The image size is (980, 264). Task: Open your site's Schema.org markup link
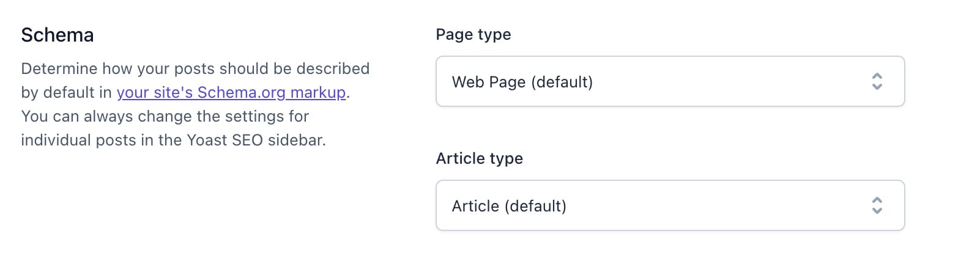pos(231,92)
